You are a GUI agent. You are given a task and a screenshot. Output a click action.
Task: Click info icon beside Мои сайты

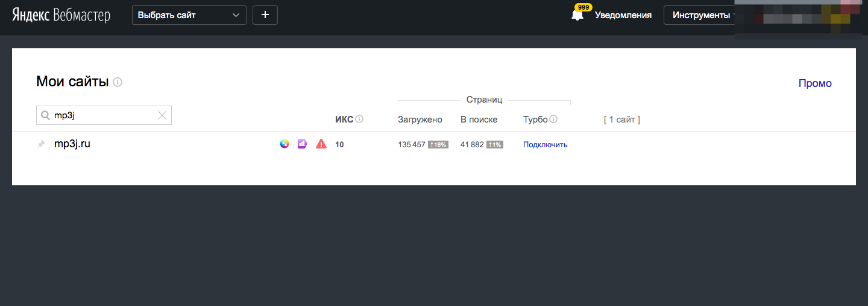[118, 82]
